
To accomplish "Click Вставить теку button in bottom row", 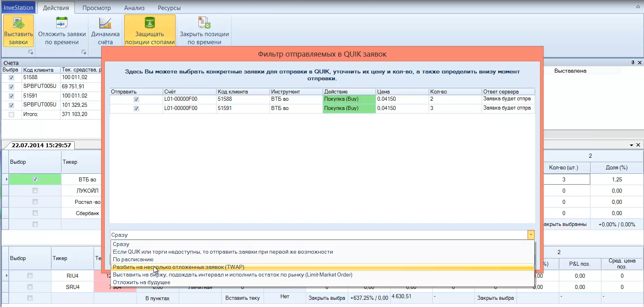I will tap(242, 298).
